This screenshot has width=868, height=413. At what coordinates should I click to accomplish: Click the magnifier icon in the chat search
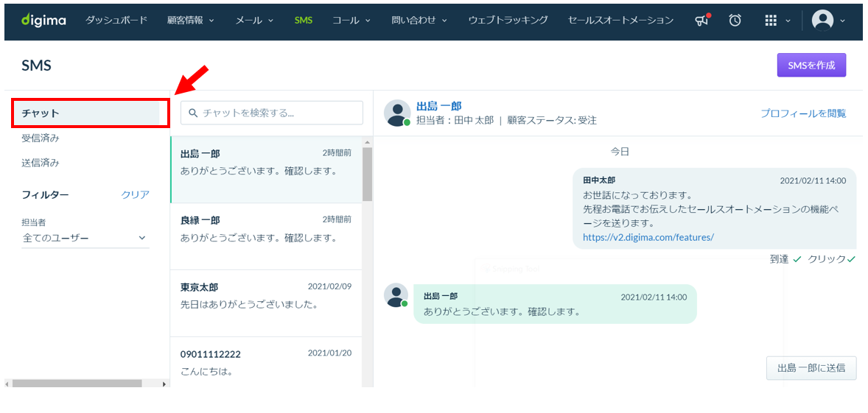193,113
